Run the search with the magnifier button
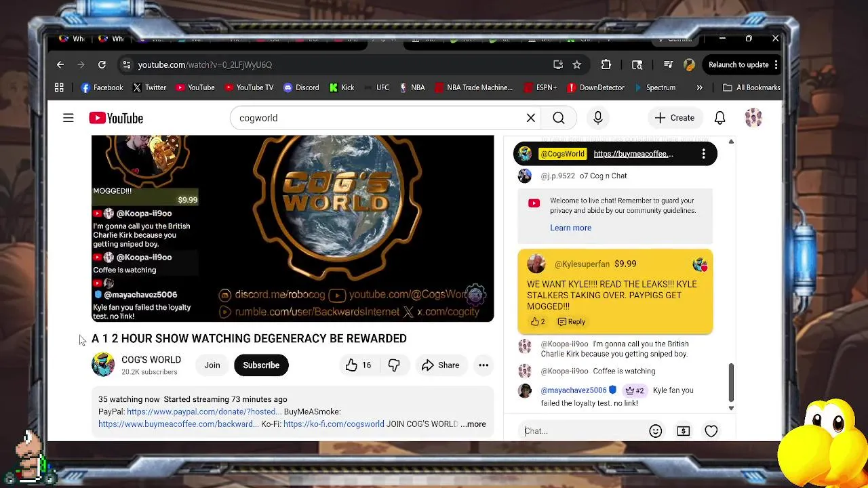The image size is (868, 488). coord(559,118)
